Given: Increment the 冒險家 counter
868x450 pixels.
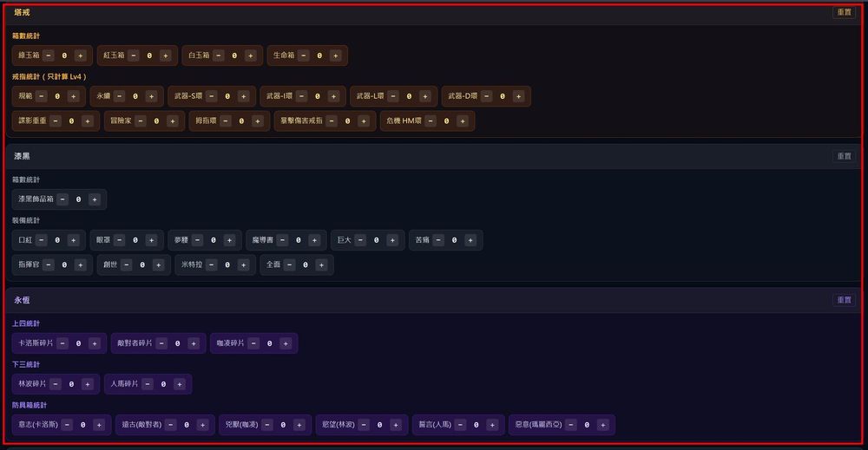Looking at the screenshot, I should (x=172, y=121).
